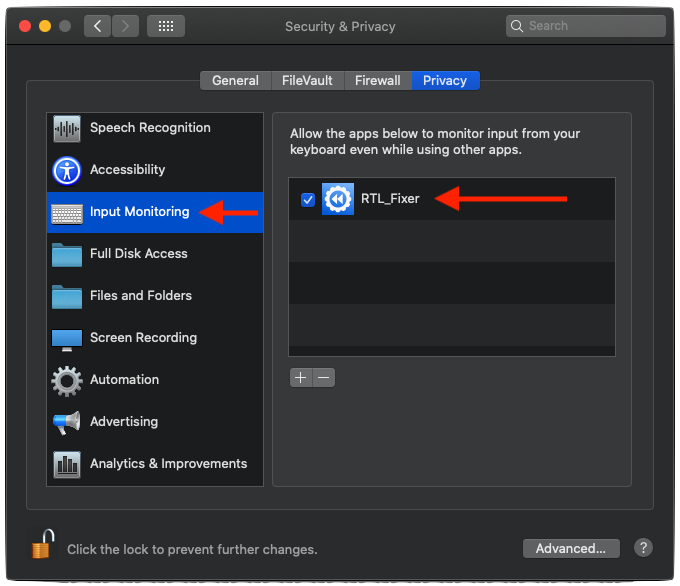This screenshot has height=586, width=680.
Task: Click the Accessibility person icon
Action: 67,170
